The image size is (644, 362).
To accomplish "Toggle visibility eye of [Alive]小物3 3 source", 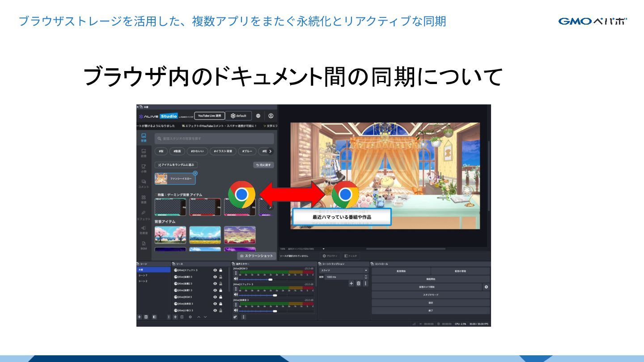I will (215, 310).
